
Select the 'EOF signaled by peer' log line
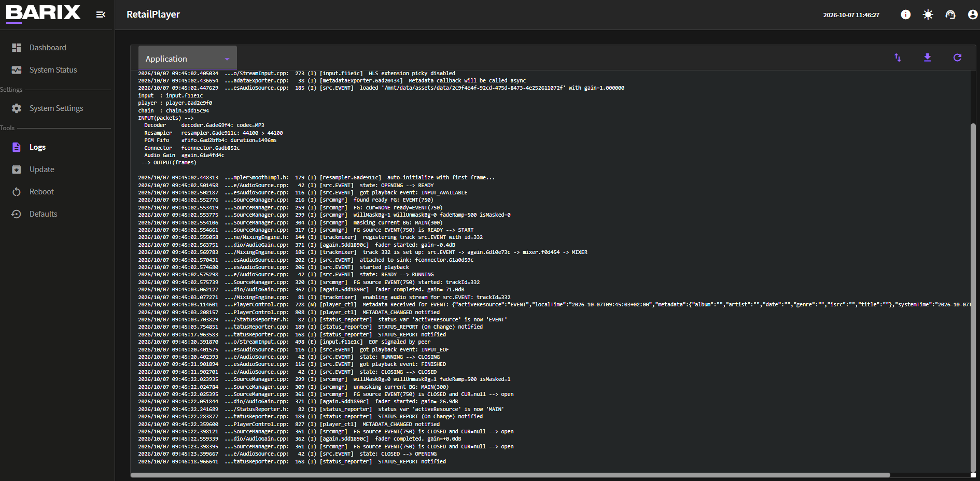pos(284,342)
